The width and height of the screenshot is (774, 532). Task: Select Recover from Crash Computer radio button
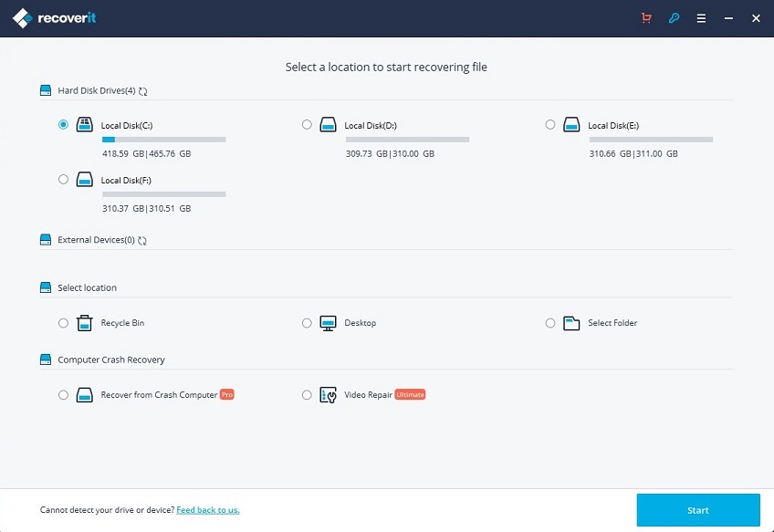pos(63,395)
